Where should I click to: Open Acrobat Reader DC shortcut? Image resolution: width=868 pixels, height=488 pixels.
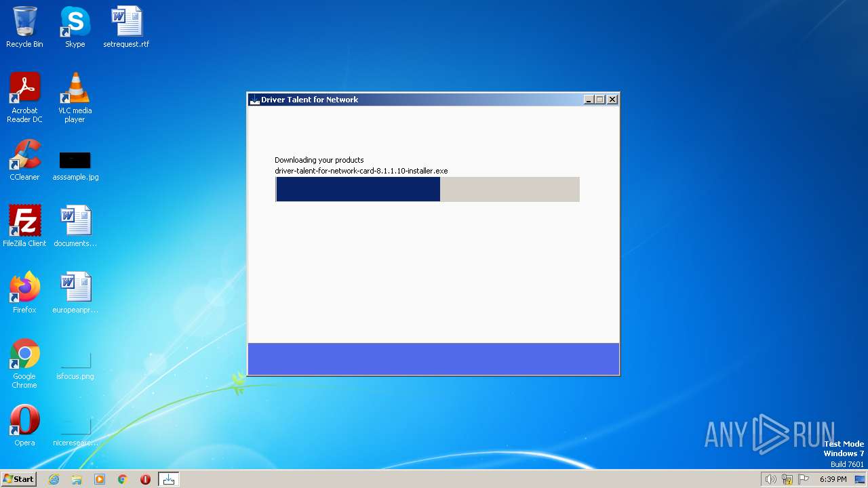(24, 98)
